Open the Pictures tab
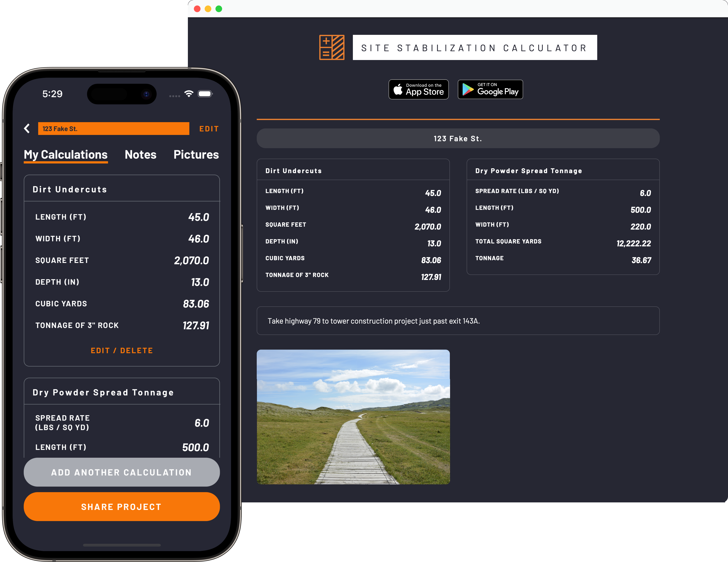 196,155
